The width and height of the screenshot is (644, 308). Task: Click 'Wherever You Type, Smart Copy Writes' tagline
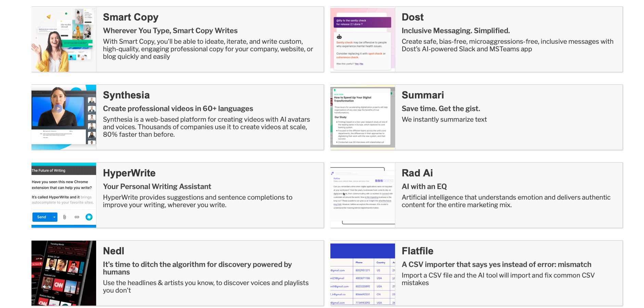tap(170, 31)
